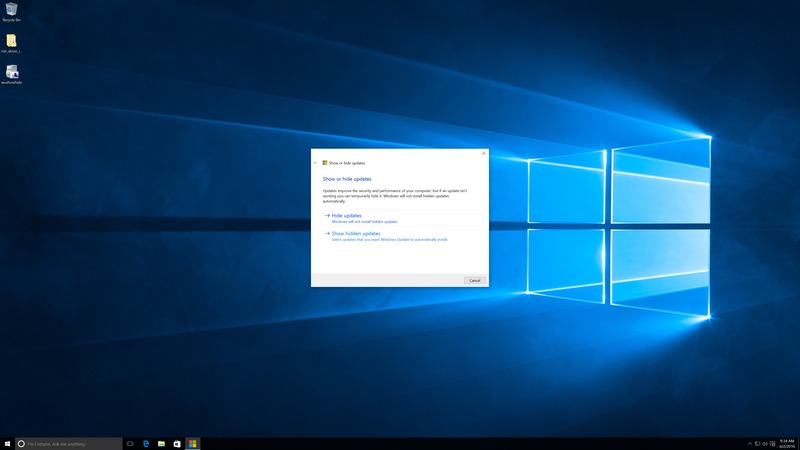Image resolution: width=800 pixels, height=450 pixels.
Task: Open the network status tray icon
Action: [x=757, y=443]
